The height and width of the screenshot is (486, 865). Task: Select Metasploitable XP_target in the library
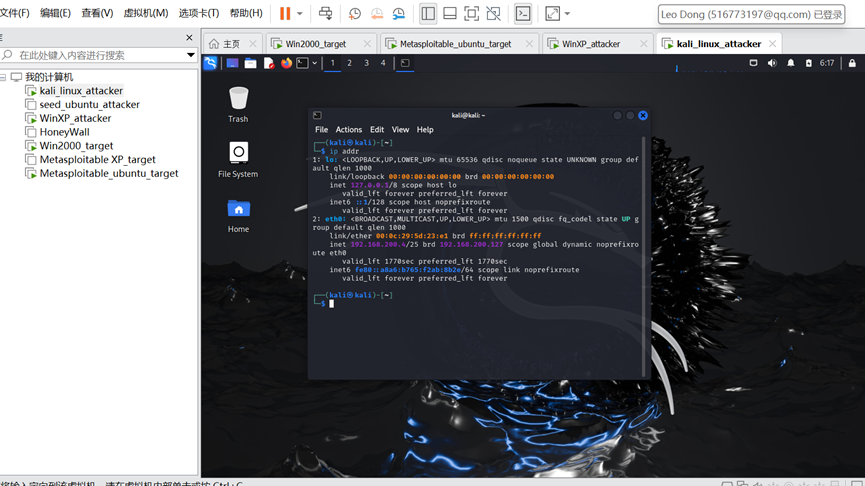point(97,159)
